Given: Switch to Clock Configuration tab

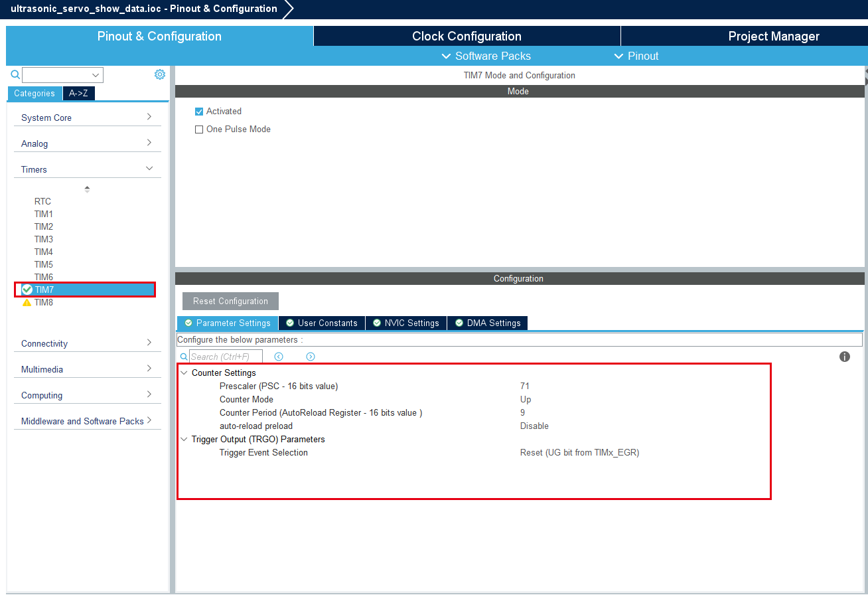Looking at the screenshot, I should 467,37.
